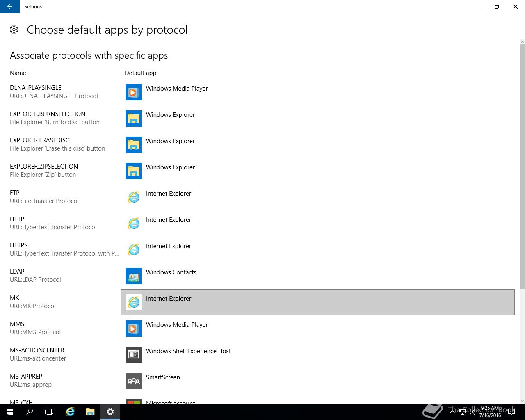Image resolution: width=525 pixels, height=420 pixels.
Task: Click the Windows Media Player icon for DLNA-PLAYSINGLE
Action: (x=134, y=92)
